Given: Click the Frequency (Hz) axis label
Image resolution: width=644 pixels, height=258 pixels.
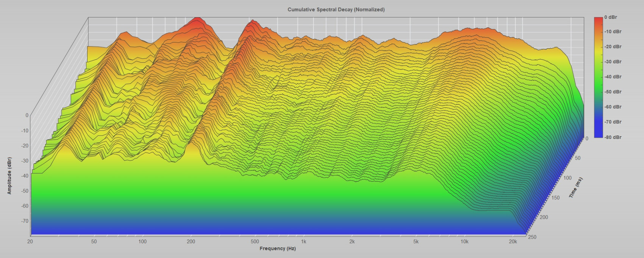Looking at the screenshot, I should tap(277, 249).
